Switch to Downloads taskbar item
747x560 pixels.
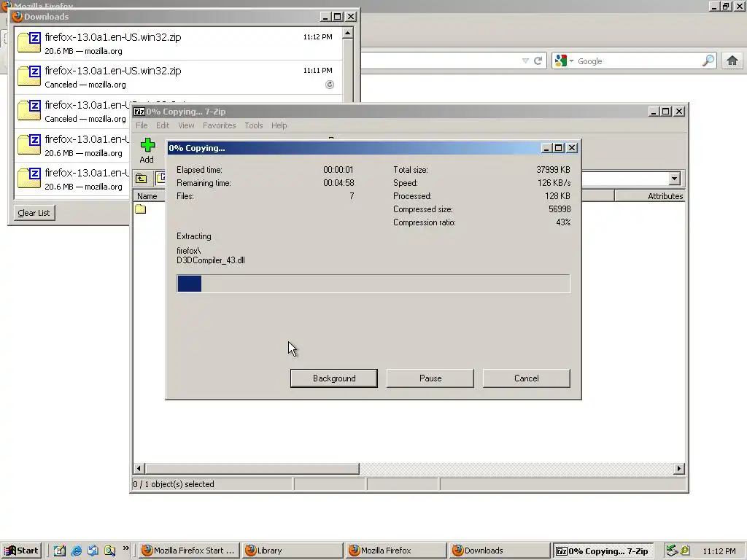click(x=499, y=551)
